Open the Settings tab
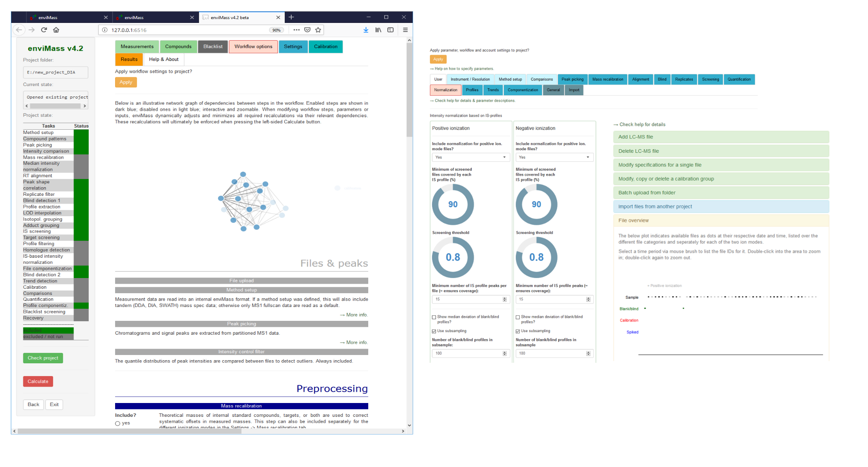This screenshot has width=868, height=467. coord(293,47)
